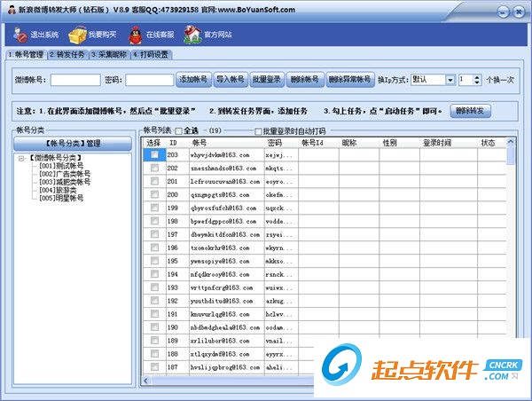Minimize the window

(503, 12)
